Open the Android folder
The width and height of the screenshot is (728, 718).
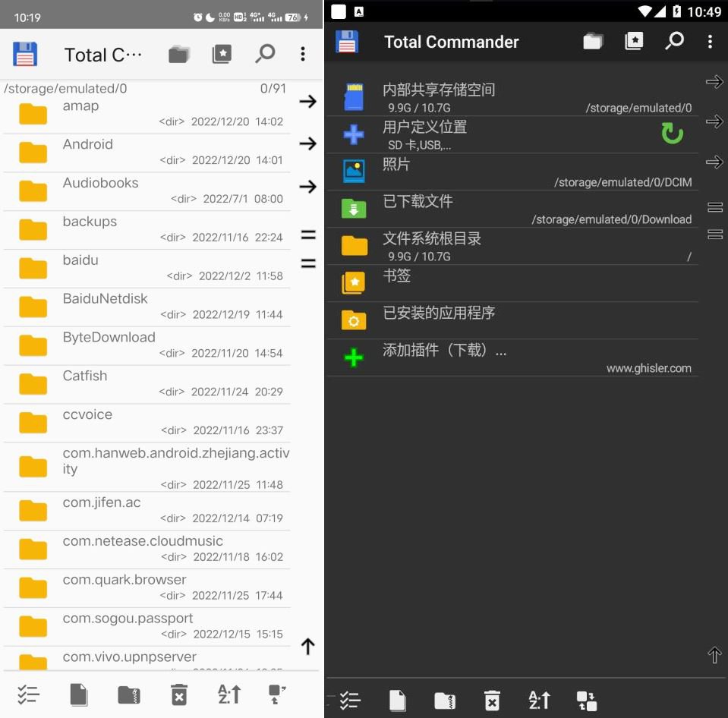pos(147,153)
